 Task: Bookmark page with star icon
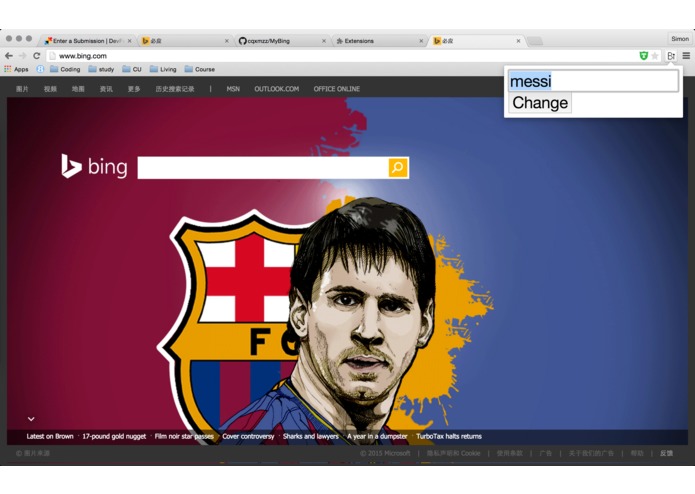[655, 56]
